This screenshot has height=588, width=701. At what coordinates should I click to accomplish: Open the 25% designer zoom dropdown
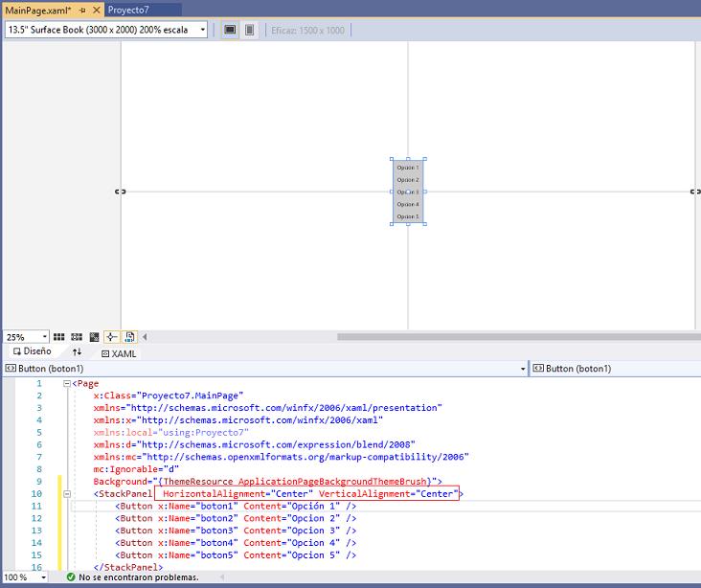(x=26, y=337)
